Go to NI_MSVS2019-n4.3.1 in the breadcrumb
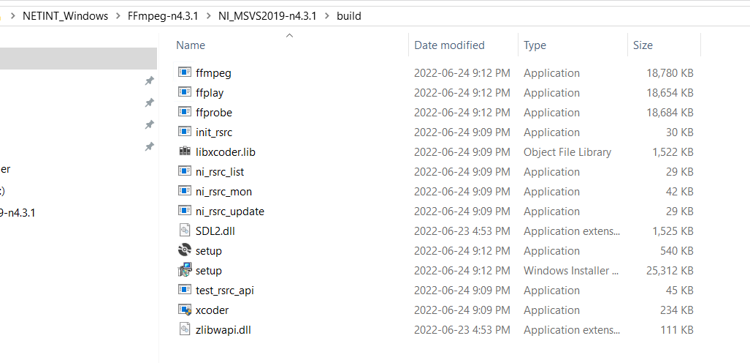This screenshot has height=363, width=750. coord(267,16)
